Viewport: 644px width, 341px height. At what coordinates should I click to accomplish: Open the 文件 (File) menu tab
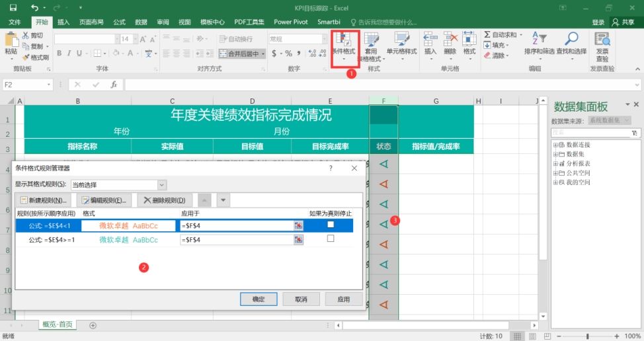15,22
